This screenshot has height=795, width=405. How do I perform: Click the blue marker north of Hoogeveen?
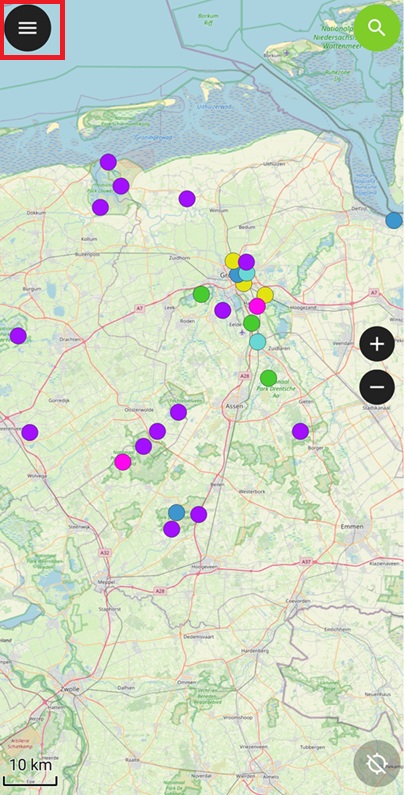(x=176, y=512)
